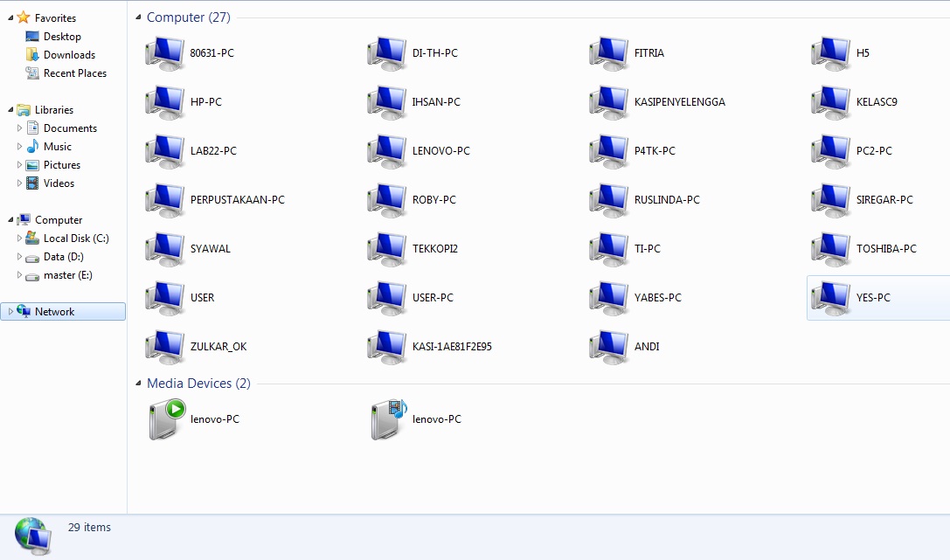Image resolution: width=950 pixels, height=560 pixels.
Task: Click the Favorites heading in sidebar
Action: (x=55, y=18)
